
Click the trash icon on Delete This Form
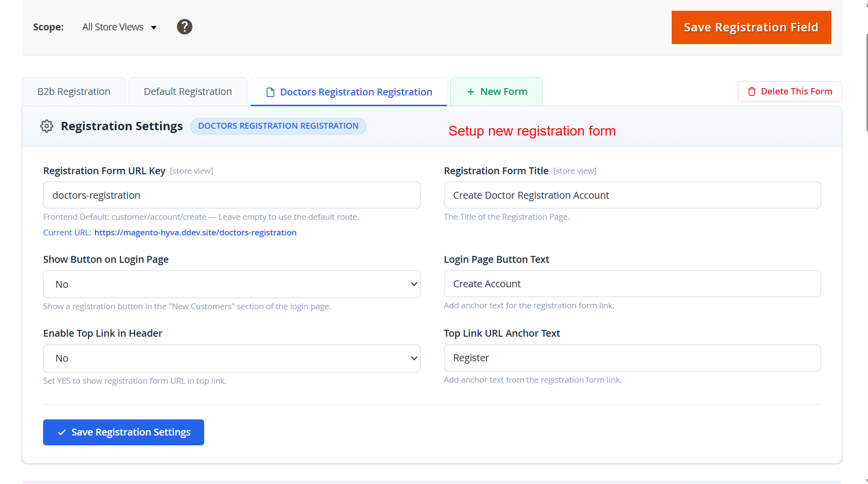pos(752,92)
